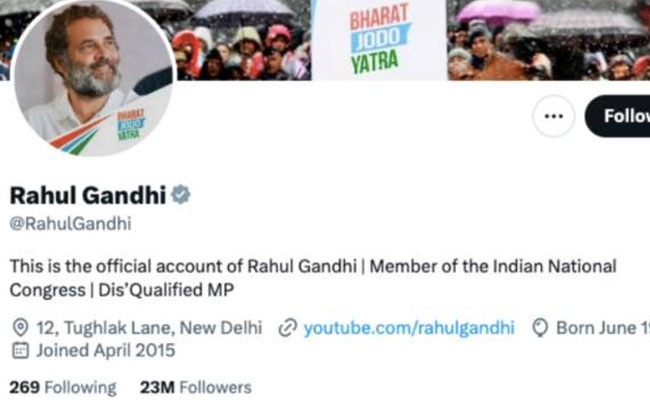Screen dimensions: 650x400
Task: Click the link chain icon
Action: [x=288, y=328]
